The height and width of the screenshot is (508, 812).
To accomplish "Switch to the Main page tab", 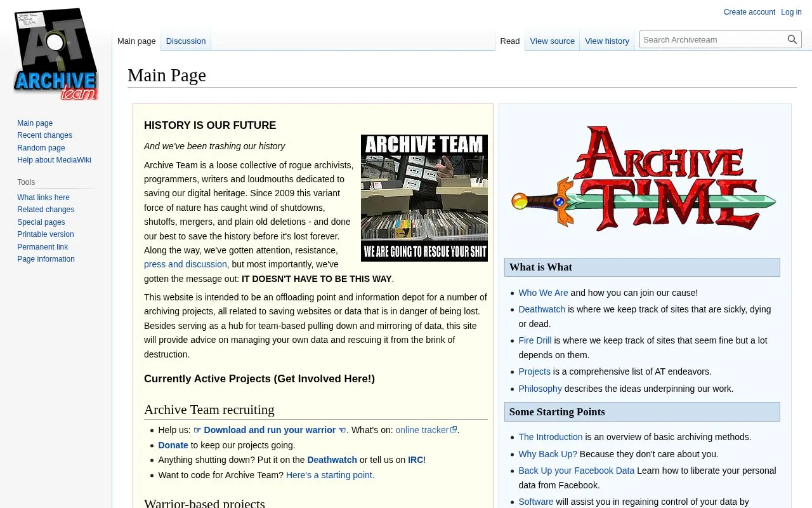I will [x=136, y=41].
